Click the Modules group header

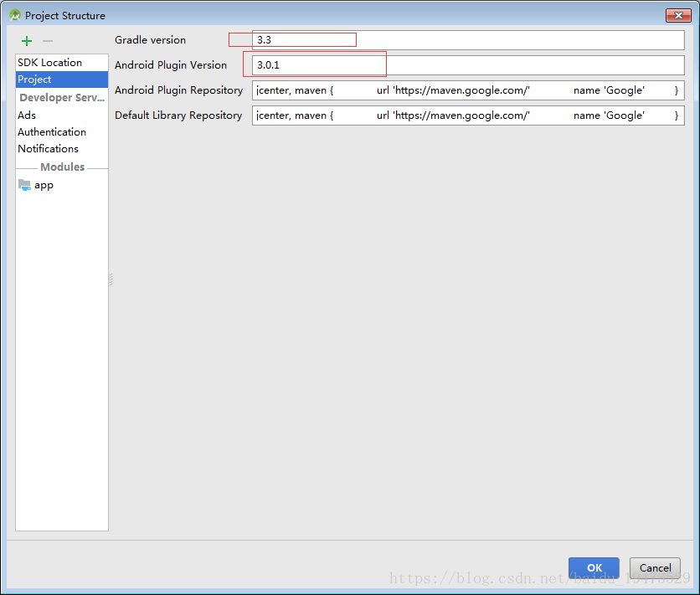coord(62,167)
